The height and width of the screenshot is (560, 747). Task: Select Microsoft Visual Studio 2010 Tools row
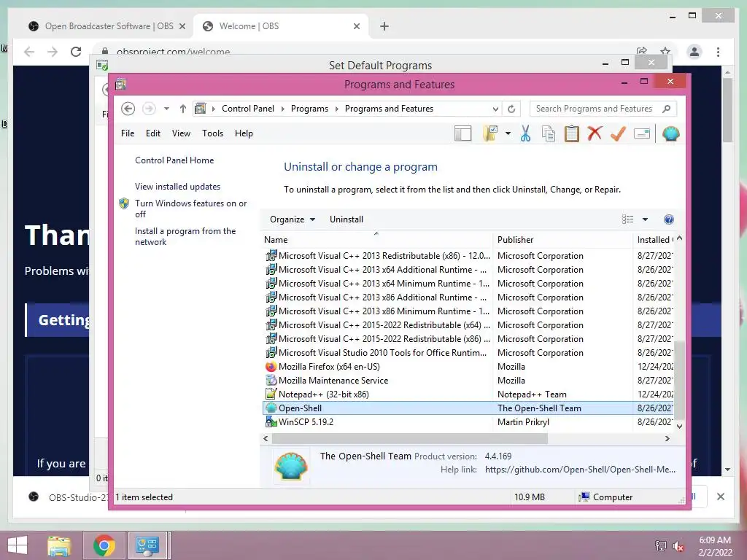pos(467,353)
